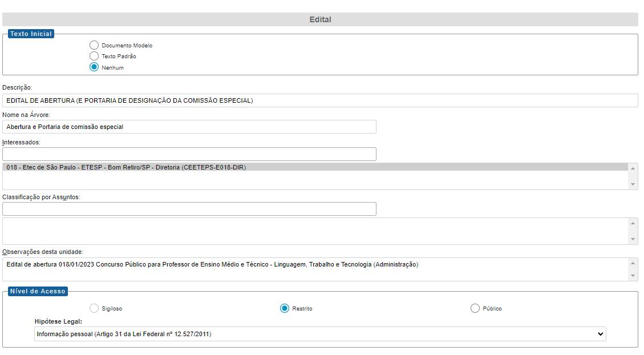Click the Nome na Árvore field
Viewport: 644px width, 355px height.
point(189,127)
